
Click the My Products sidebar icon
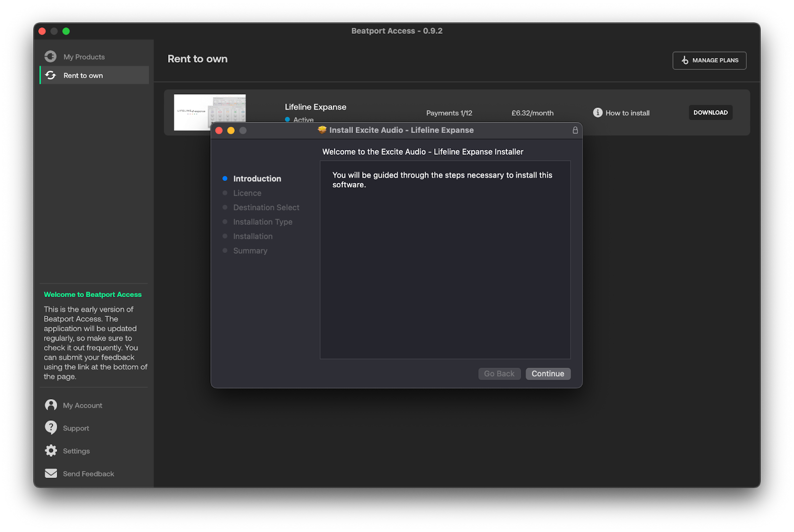(51, 57)
